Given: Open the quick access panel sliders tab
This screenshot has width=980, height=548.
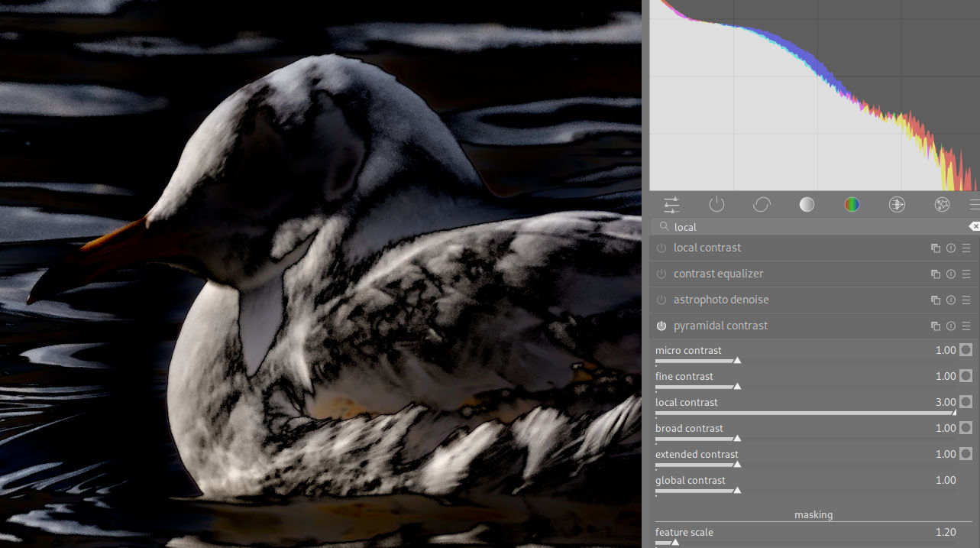Looking at the screenshot, I should [671, 204].
